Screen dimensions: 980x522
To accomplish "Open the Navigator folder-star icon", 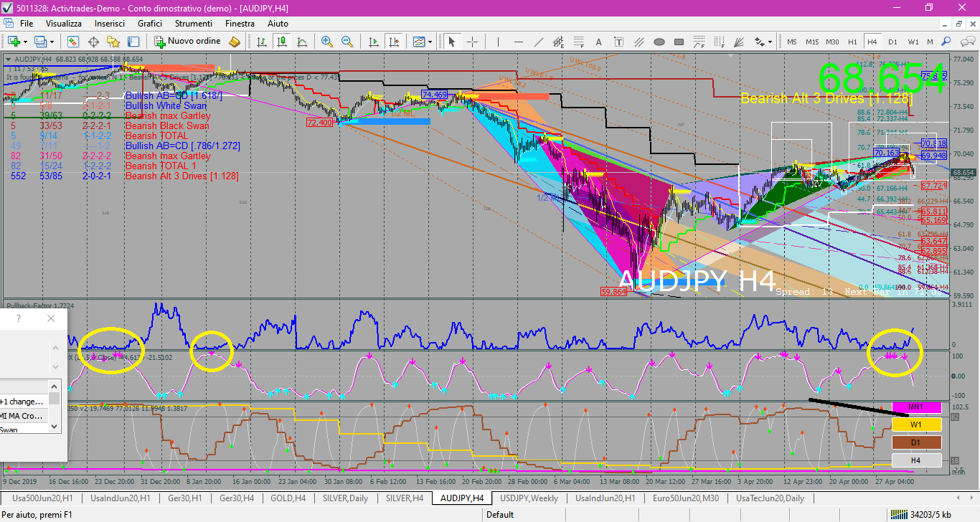I will pyautogui.click(x=113, y=42).
